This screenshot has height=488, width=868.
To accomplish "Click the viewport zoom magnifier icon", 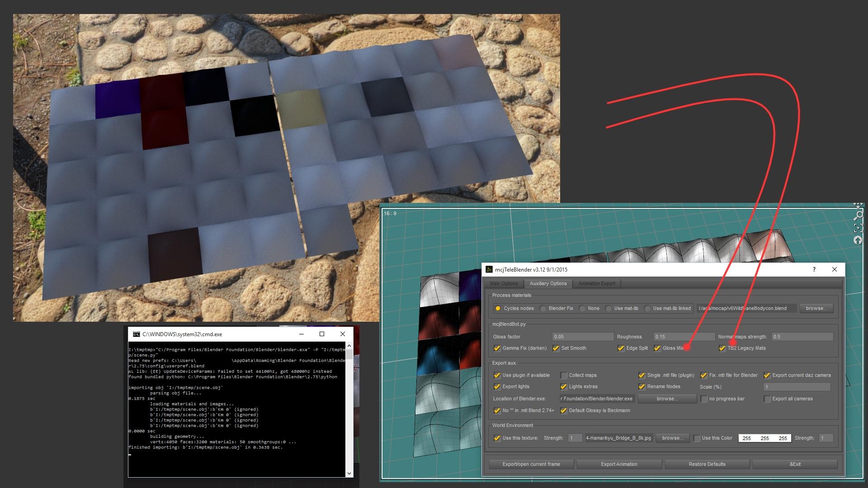I will pos(858,216).
